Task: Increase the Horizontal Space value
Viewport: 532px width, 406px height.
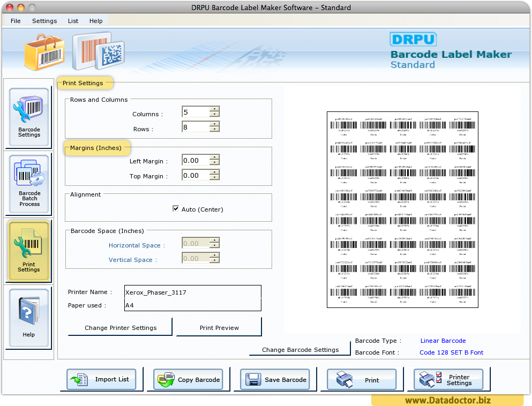Action: coord(214,240)
